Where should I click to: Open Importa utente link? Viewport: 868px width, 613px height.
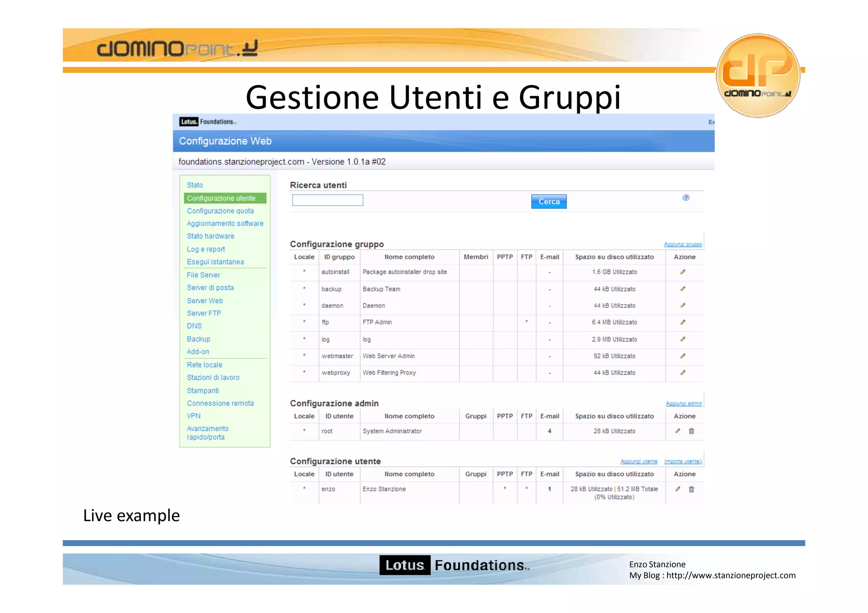[683, 461]
